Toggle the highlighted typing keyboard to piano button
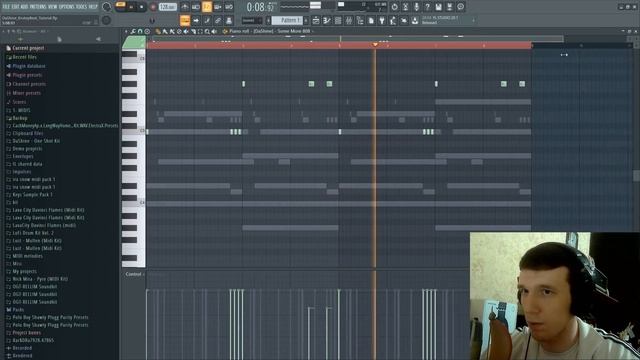Screen dimensions: 640x360 click(x=185, y=20)
